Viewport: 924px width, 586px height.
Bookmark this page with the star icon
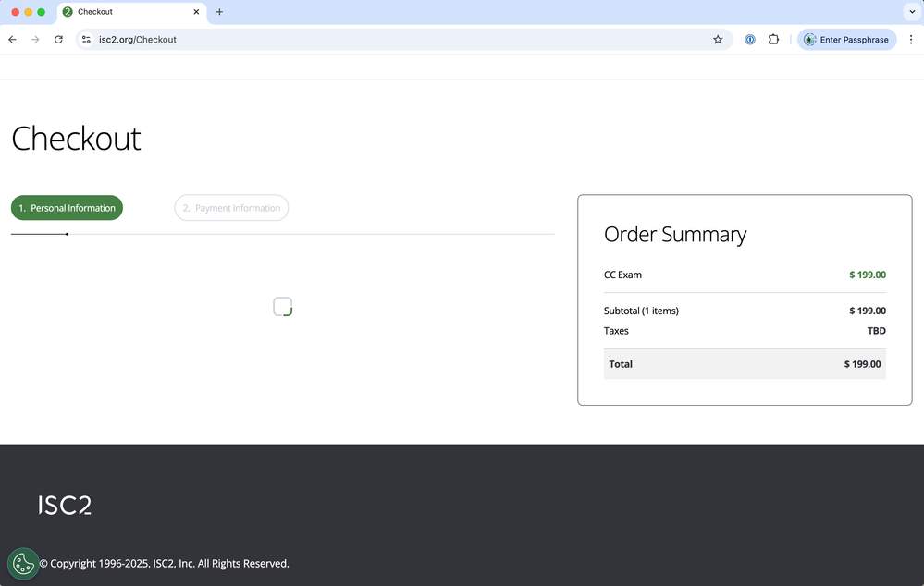pos(718,40)
